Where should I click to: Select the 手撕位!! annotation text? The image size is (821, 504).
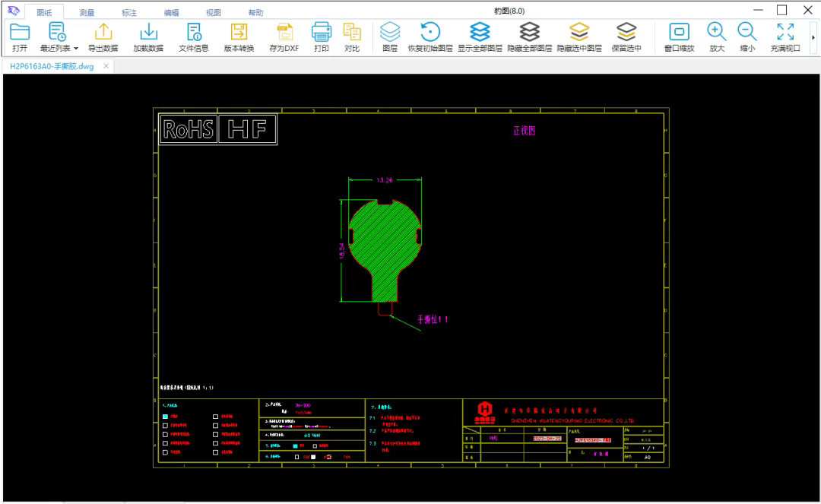pos(433,319)
